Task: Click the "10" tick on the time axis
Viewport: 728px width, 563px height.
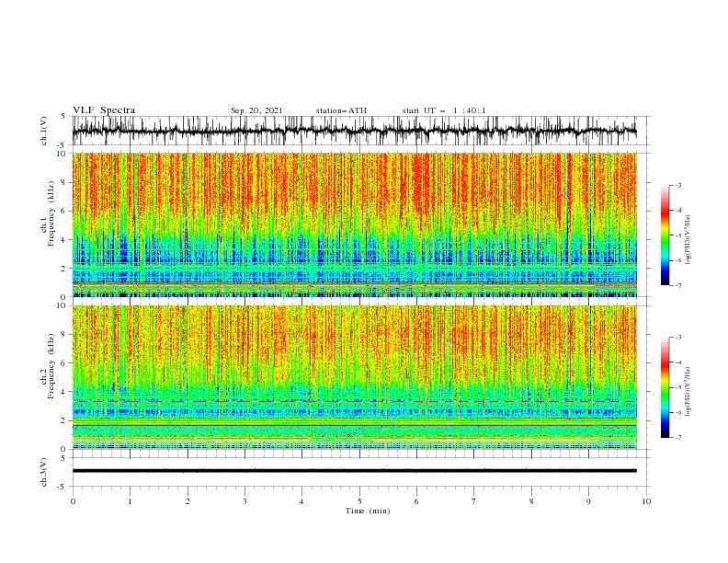Action: pos(646,501)
